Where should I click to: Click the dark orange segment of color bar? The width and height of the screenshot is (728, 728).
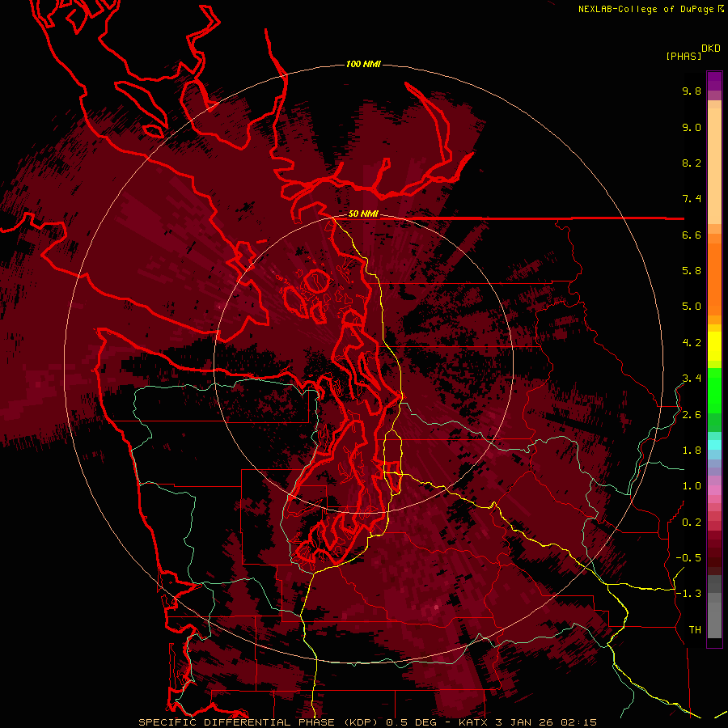coord(714,280)
